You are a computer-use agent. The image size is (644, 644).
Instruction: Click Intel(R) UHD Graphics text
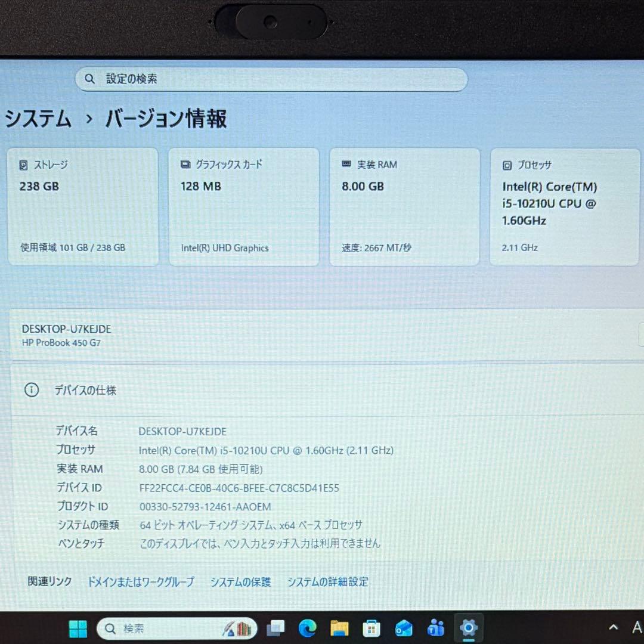tap(225, 248)
